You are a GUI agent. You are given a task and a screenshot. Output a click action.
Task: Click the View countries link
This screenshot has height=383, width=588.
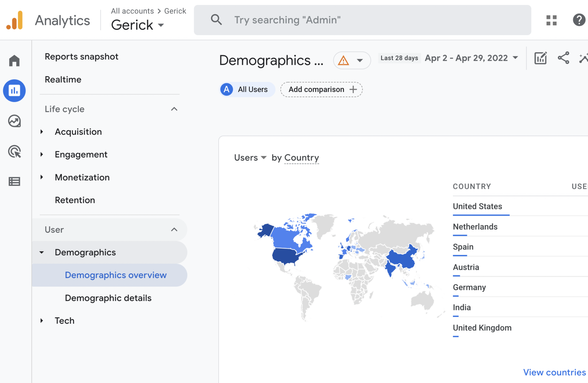point(554,372)
